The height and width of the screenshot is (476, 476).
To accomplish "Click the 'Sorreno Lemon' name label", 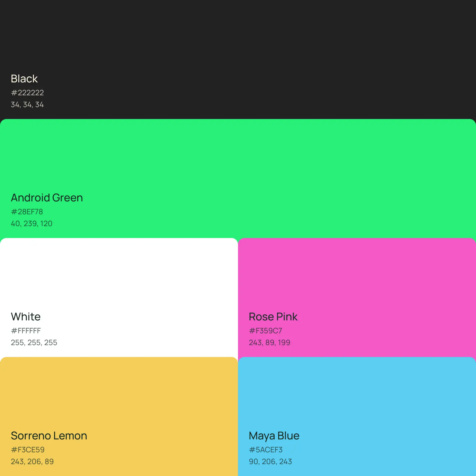I will tap(49, 436).
